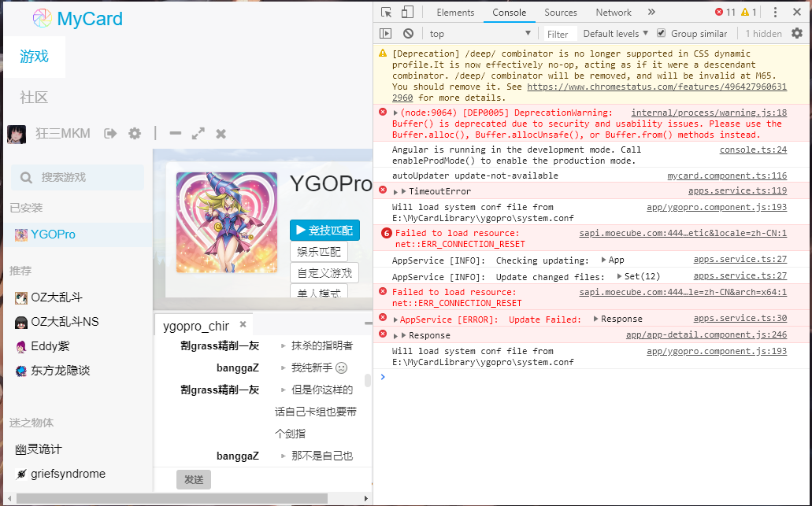This screenshot has width=812, height=506.
Task: Click the 娱乐匹配 button
Action: [x=319, y=252]
